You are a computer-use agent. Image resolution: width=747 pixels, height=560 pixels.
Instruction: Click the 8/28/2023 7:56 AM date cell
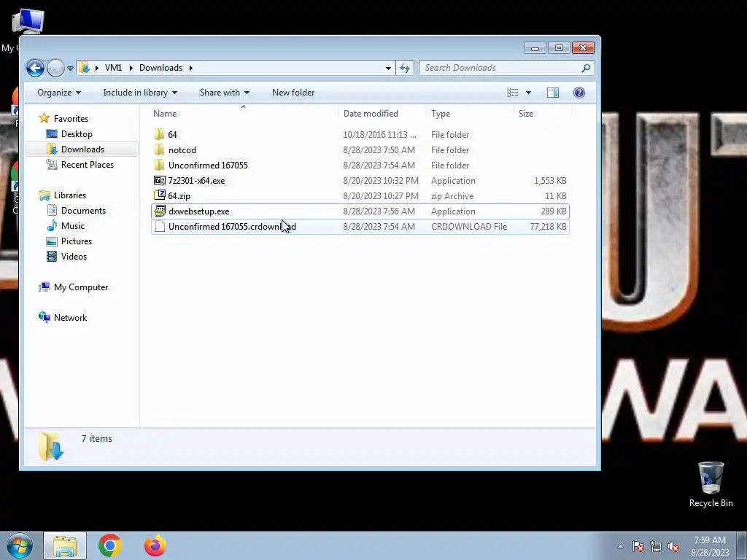point(379,211)
